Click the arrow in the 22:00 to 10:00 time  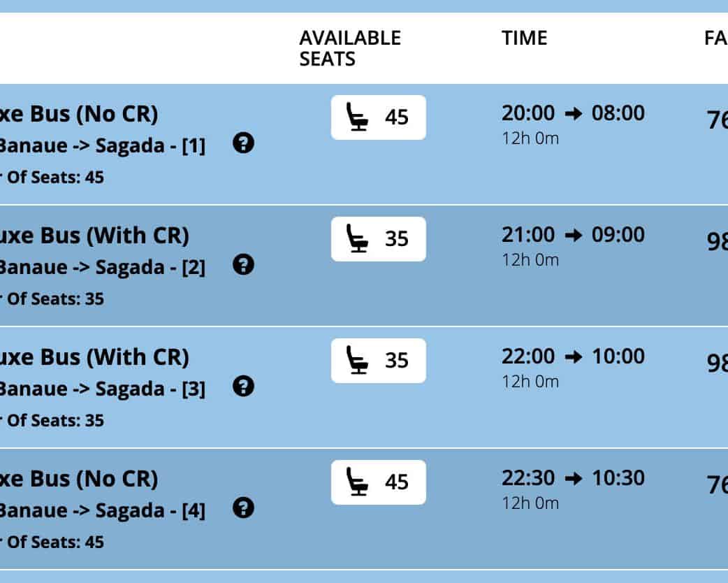pyautogui.click(x=573, y=357)
